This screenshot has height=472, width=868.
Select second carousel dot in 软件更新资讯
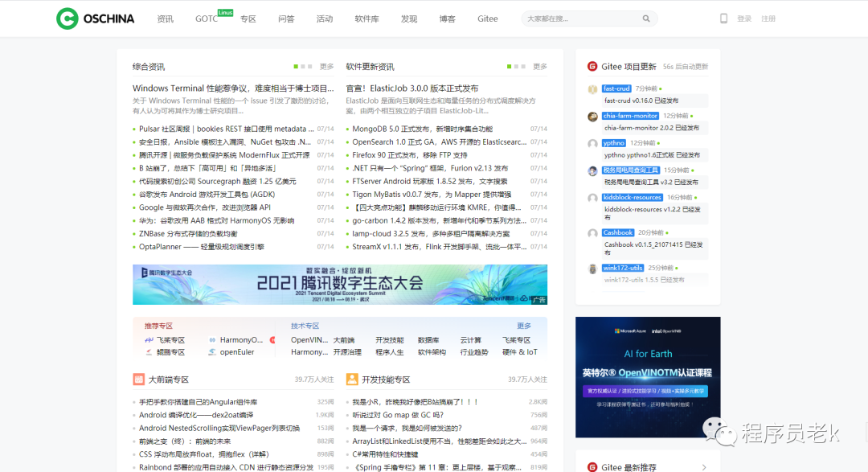pos(517,67)
